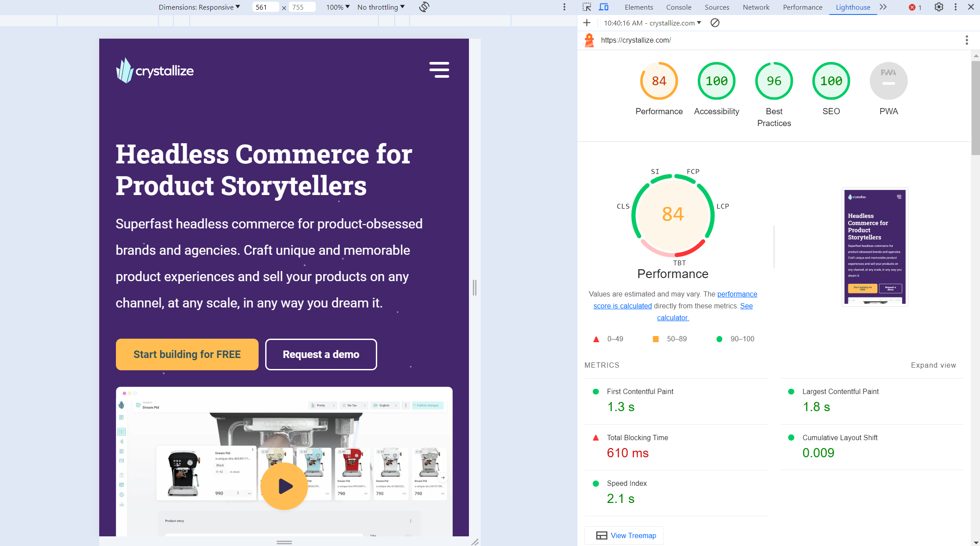
Task: Click the viewport width input field
Action: coord(265,7)
